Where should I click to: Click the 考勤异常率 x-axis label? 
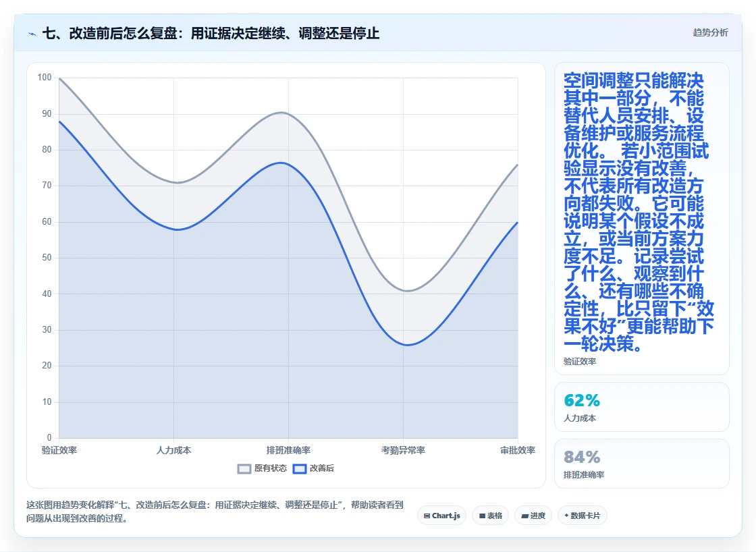[403, 450]
